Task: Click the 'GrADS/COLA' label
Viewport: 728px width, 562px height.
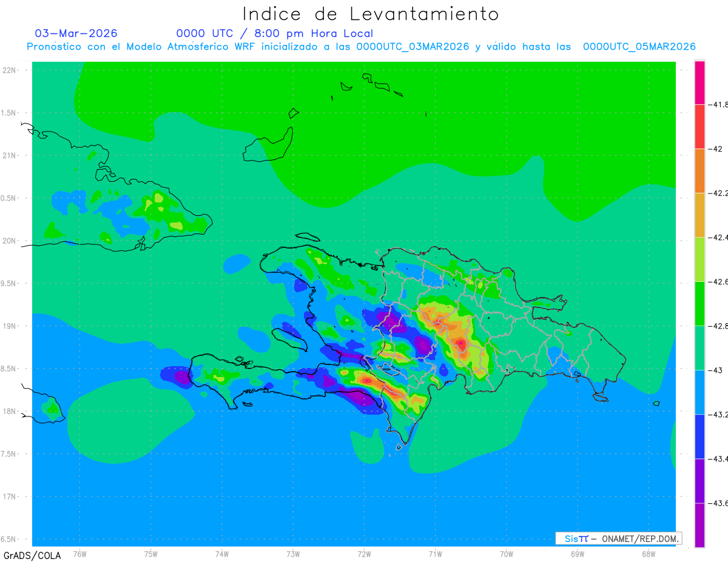Action: [x=32, y=555]
